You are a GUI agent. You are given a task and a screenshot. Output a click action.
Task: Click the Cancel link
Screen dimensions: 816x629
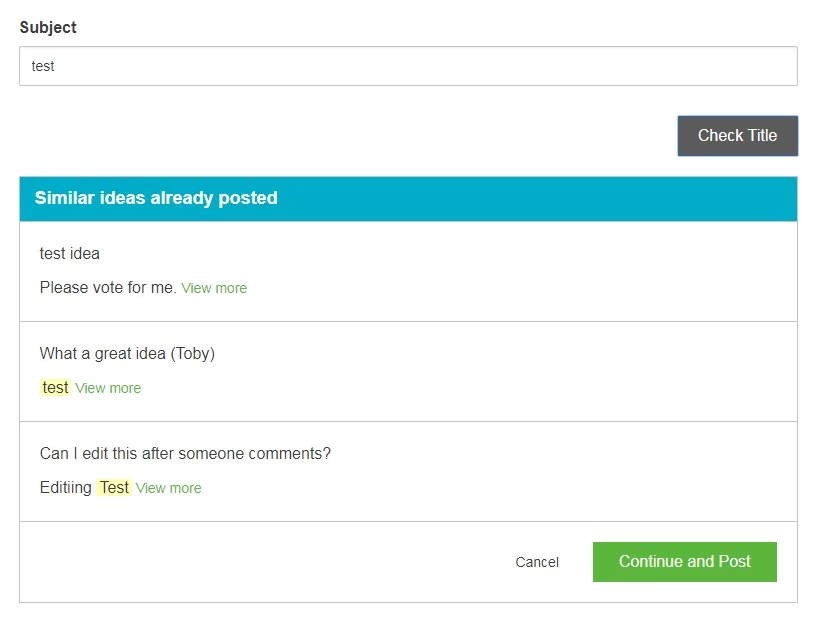(x=536, y=561)
